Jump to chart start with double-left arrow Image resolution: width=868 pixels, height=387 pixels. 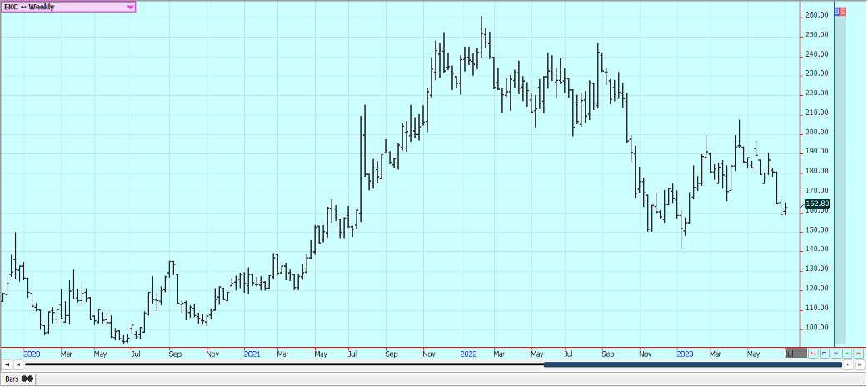(7, 364)
